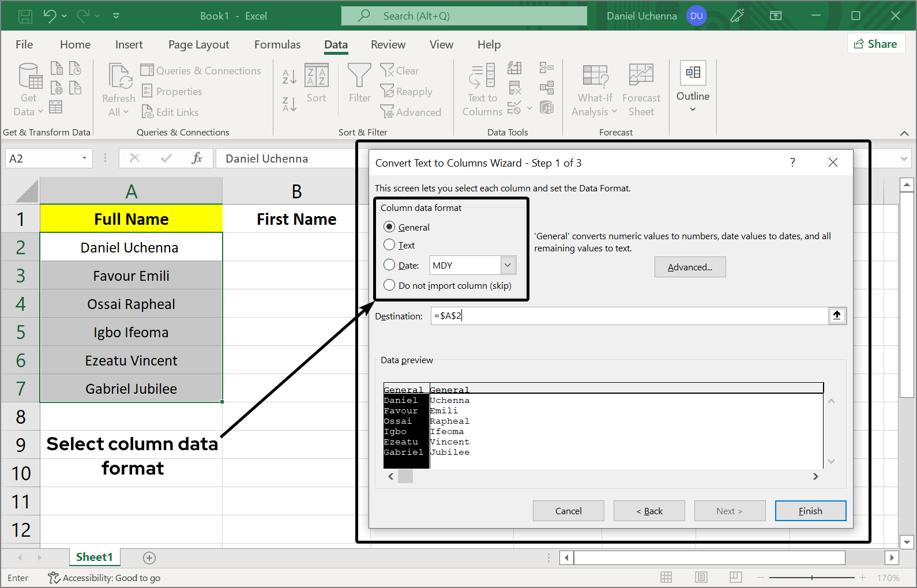Choose the Date column format option
This screenshot has width=917, height=588.
pyautogui.click(x=389, y=265)
